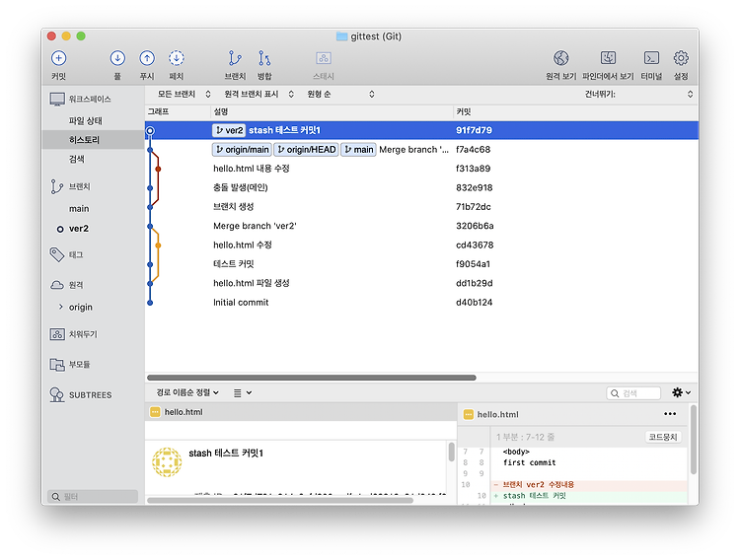Image resolution: width=740 pixels, height=560 pixels.
Task: Click the Submodules (부모듈) sidebar icon
Action: (57, 365)
